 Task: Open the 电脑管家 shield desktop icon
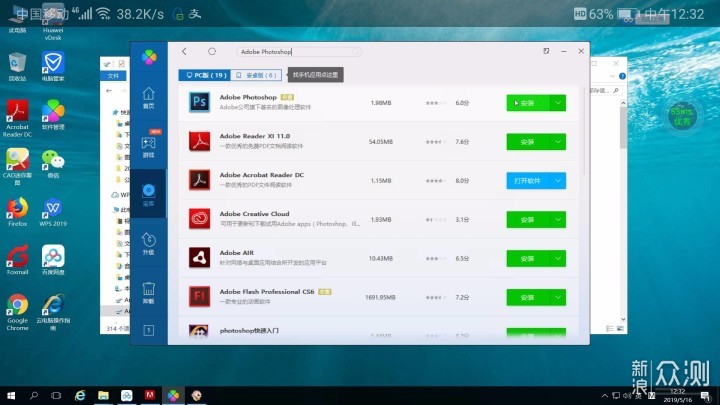tap(53, 67)
